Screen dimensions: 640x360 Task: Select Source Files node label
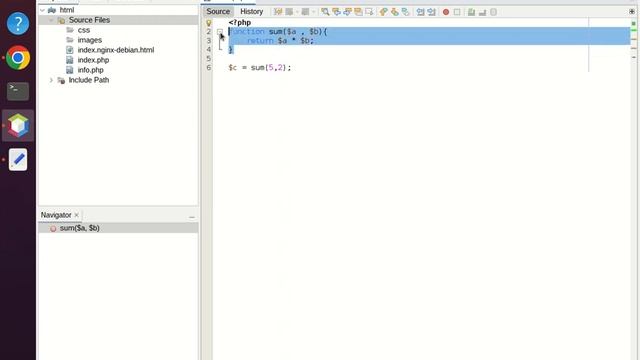(89, 20)
